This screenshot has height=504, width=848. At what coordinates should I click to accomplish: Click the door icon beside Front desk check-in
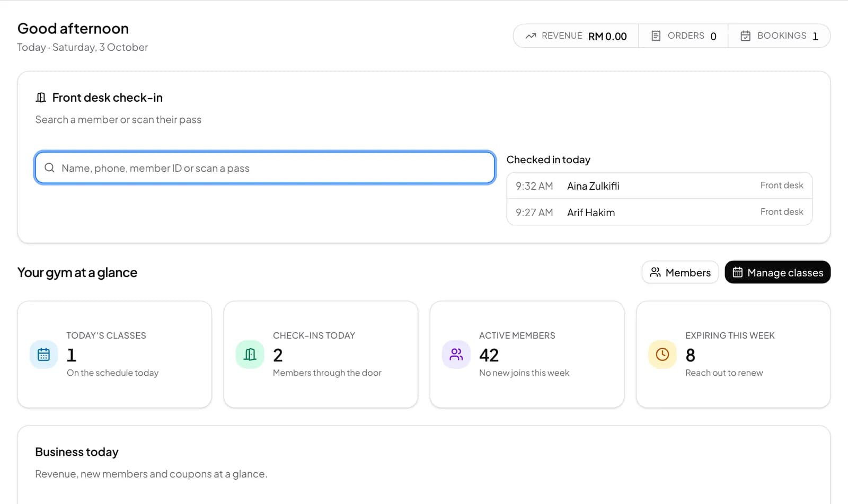[41, 98]
